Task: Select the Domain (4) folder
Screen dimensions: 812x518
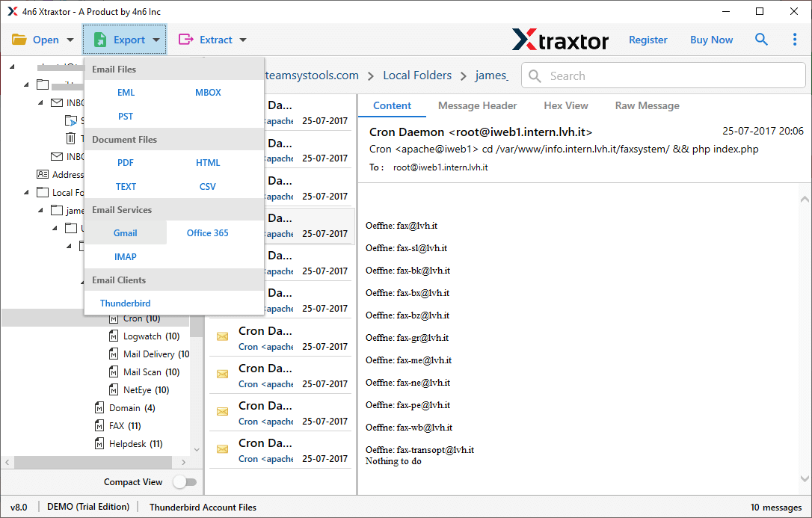Action: click(132, 408)
